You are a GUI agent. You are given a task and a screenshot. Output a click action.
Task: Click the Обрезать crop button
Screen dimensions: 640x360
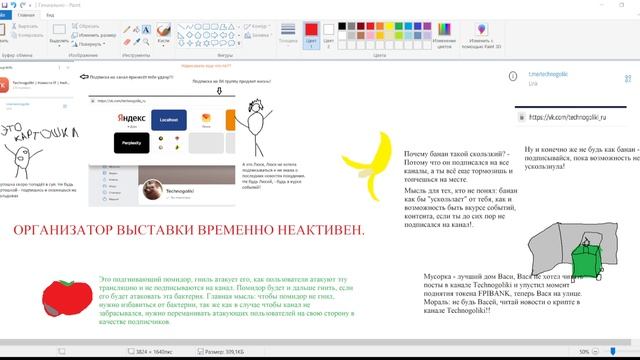(86, 26)
